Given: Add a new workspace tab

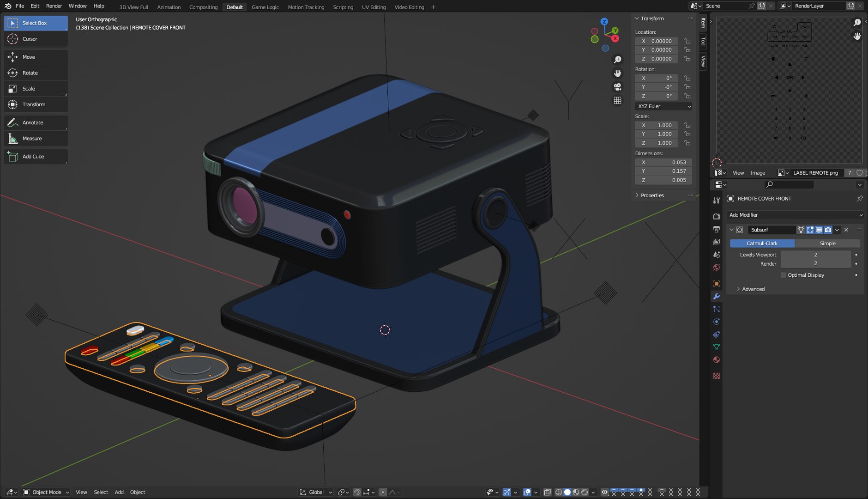Looking at the screenshot, I should pos(433,7).
